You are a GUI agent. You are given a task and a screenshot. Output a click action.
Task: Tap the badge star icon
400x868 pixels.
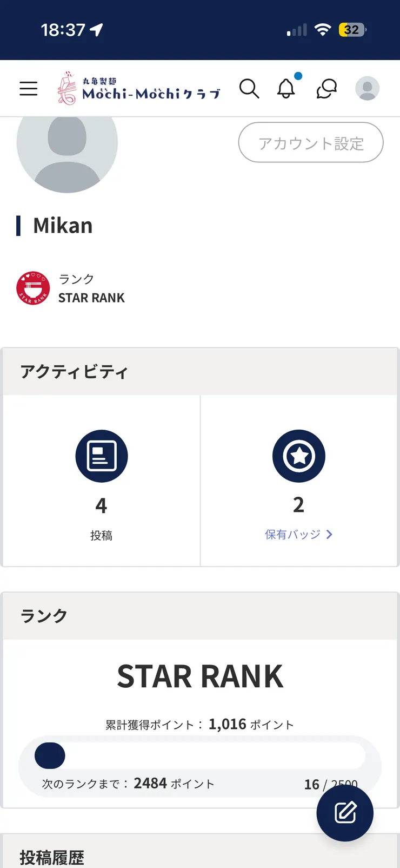point(298,456)
